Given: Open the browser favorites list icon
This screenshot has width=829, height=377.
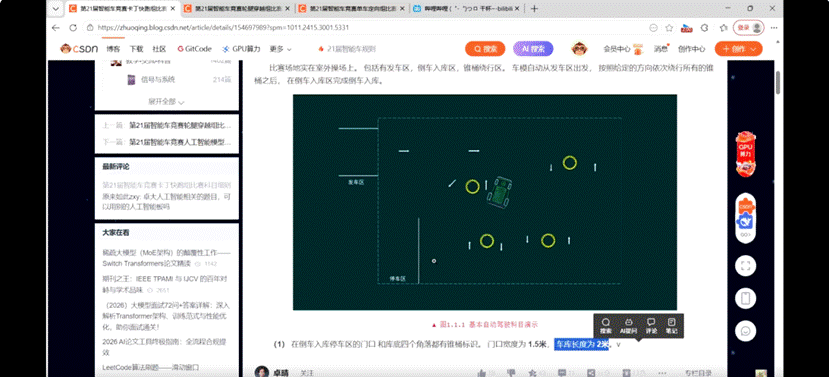Looking at the screenshot, I should click(x=724, y=27).
